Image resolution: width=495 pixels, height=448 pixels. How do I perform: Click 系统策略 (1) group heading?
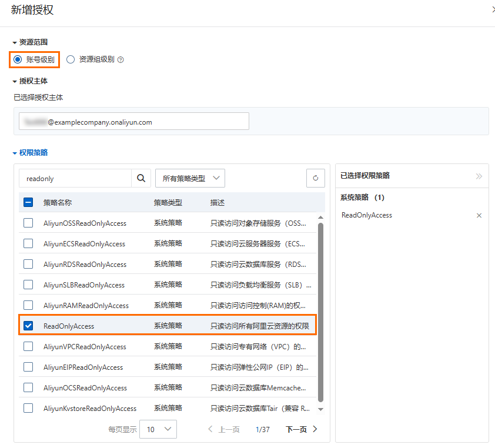tap(362, 198)
